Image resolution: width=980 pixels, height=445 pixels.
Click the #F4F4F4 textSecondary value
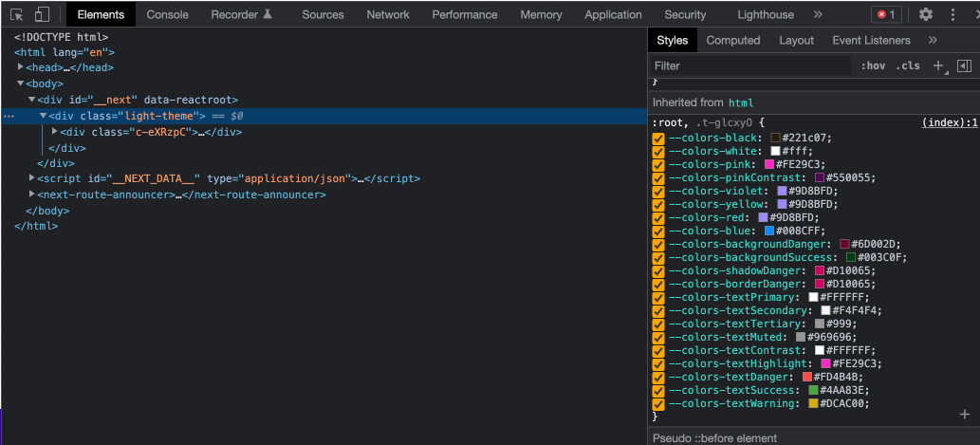click(x=856, y=310)
